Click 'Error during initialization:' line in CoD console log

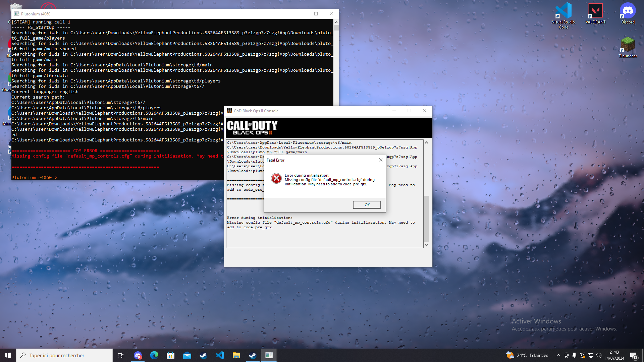tap(260, 218)
